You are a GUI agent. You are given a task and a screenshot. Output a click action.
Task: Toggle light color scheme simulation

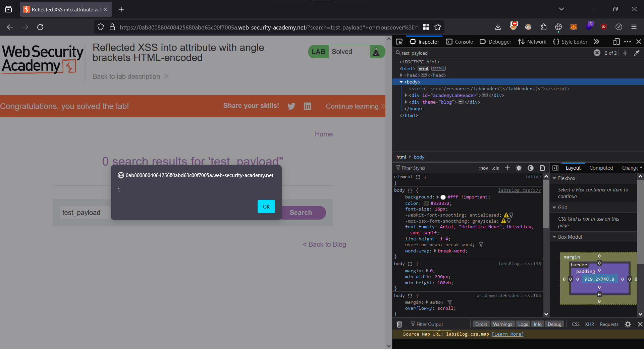point(519,168)
